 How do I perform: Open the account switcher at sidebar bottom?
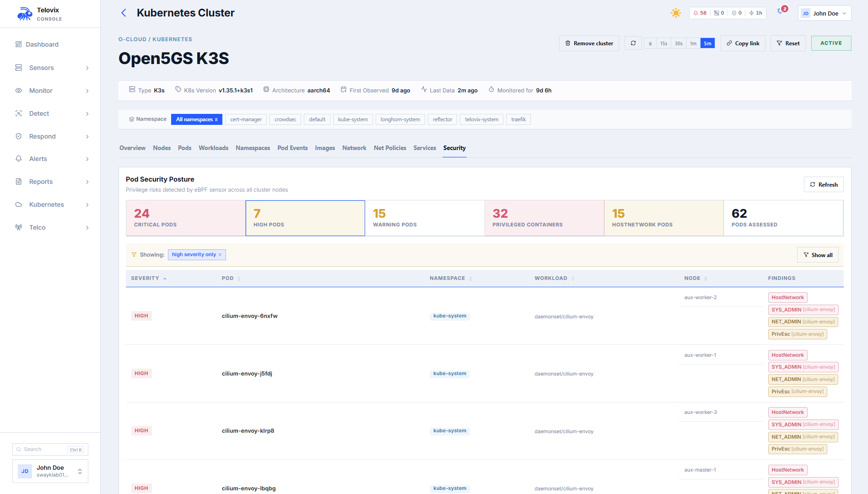[50, 471]
